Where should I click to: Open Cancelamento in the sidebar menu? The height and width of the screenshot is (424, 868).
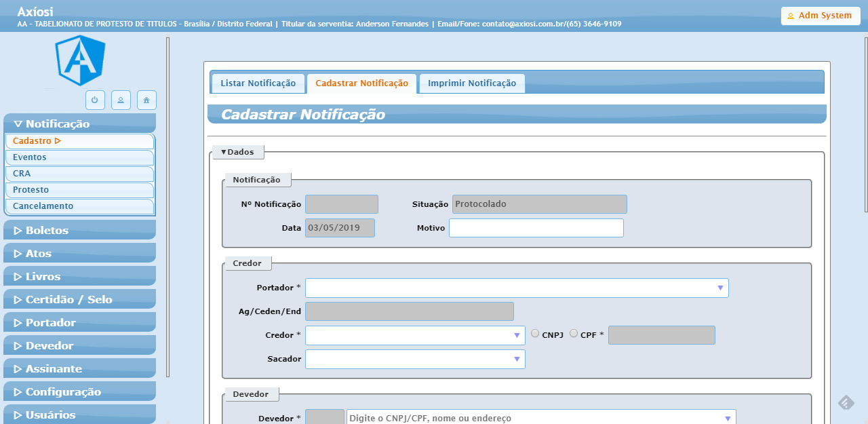coord(79,206)
